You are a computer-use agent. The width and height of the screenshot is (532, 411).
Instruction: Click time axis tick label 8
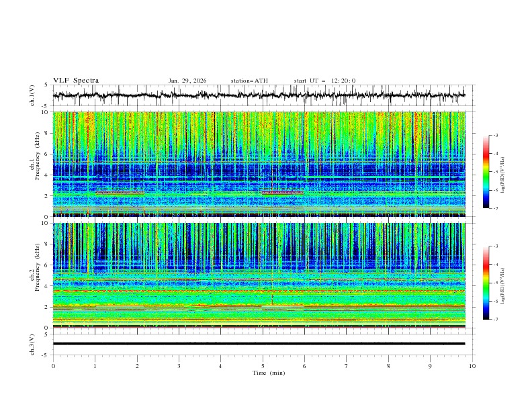388,366
